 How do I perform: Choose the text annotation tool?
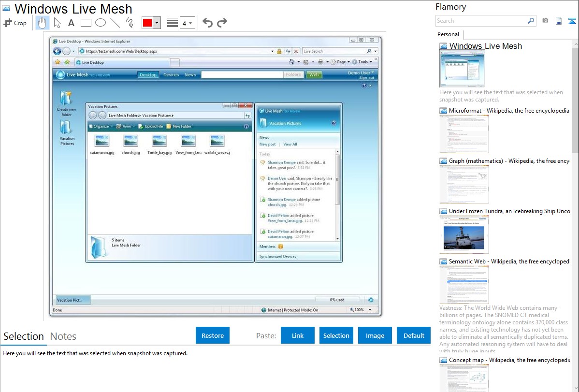coord(71,23)
